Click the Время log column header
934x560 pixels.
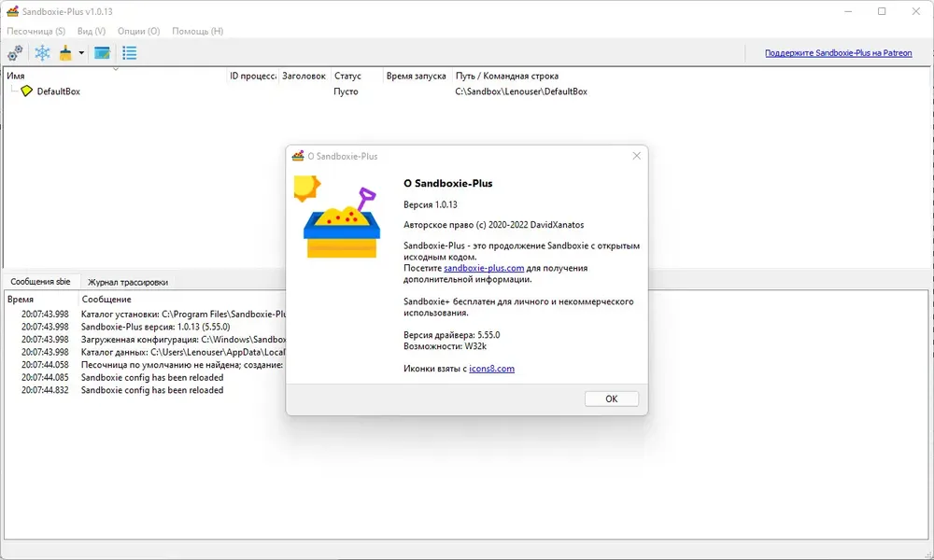tap(41, 299)
